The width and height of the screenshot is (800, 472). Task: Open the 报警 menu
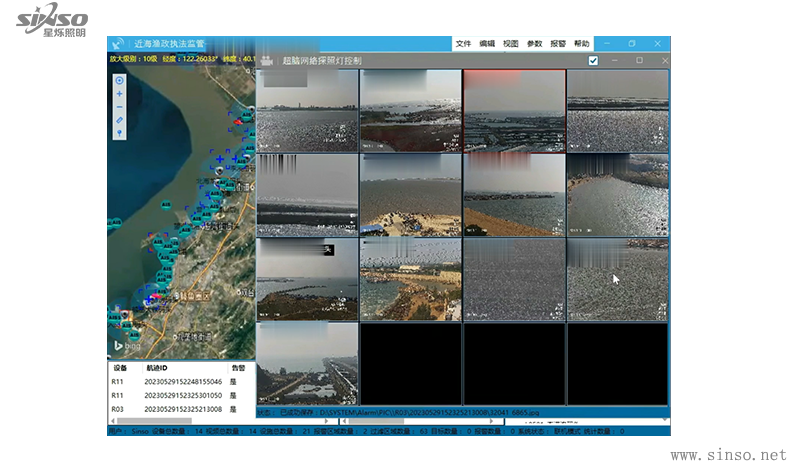[558, 44]
